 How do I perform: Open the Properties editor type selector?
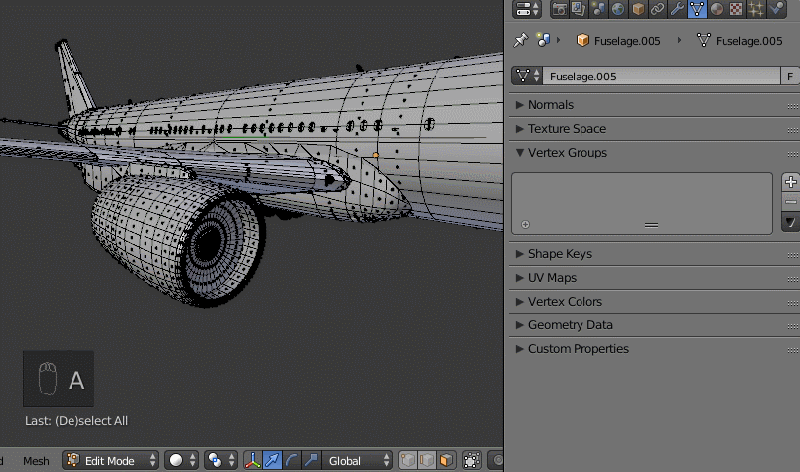(527, 9)
